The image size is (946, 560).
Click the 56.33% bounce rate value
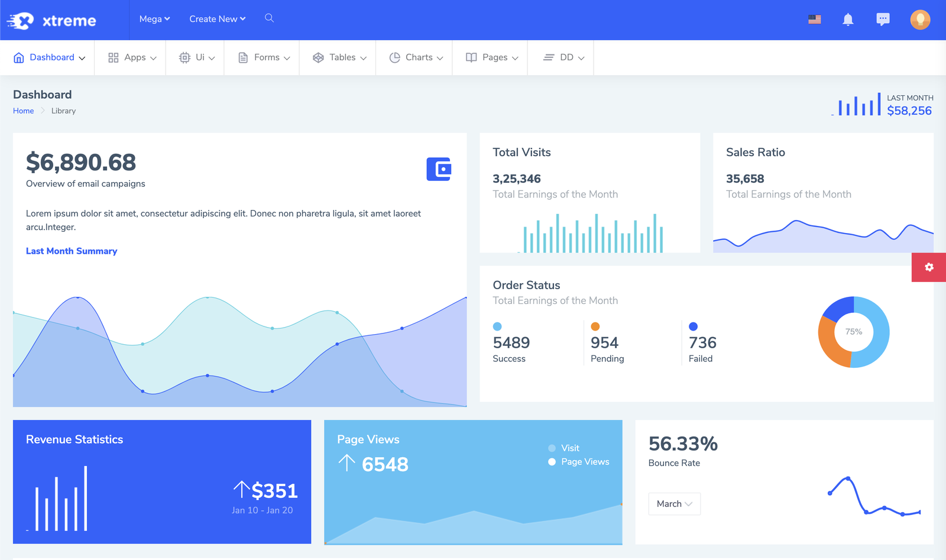tap(683, 444)
